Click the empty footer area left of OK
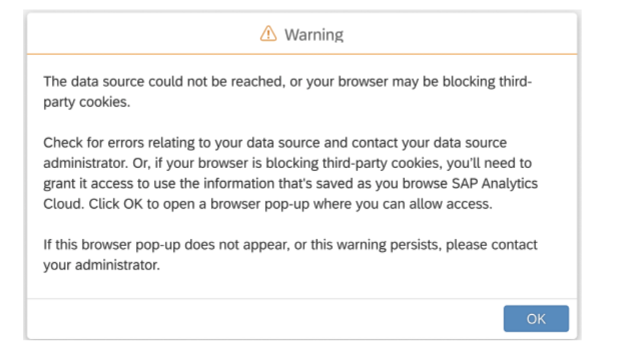This screenshot has height=356, width=644. pyautogui.click(x=263, y=319)
